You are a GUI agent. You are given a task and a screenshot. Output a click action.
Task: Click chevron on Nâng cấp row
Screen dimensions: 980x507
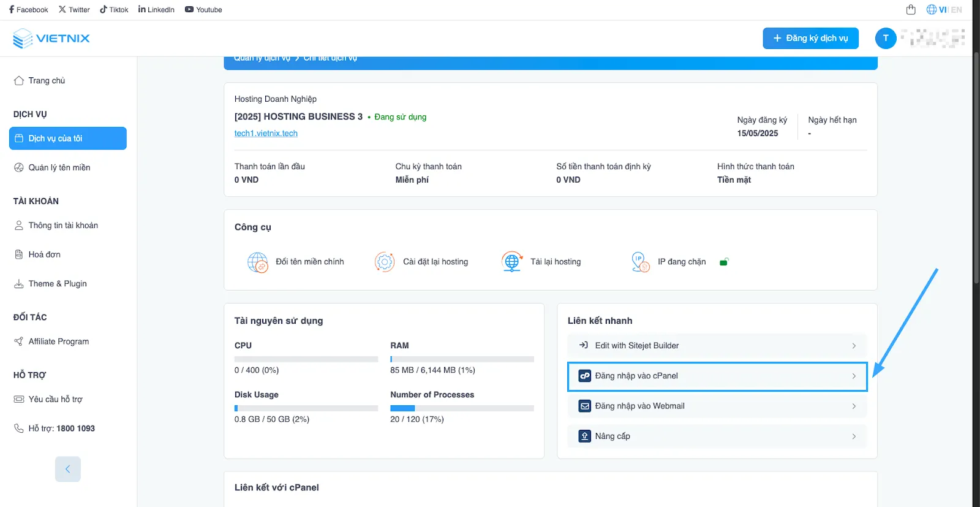854,436
